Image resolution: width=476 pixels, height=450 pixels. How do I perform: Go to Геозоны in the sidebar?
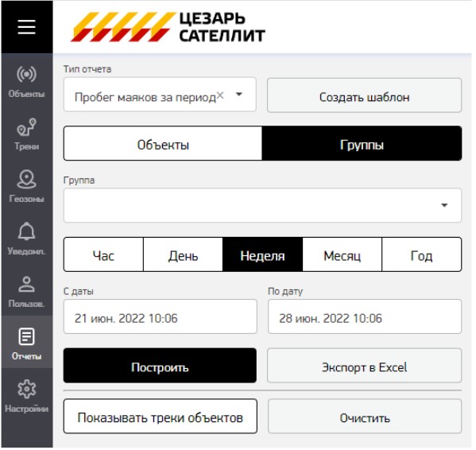point(27,186)
